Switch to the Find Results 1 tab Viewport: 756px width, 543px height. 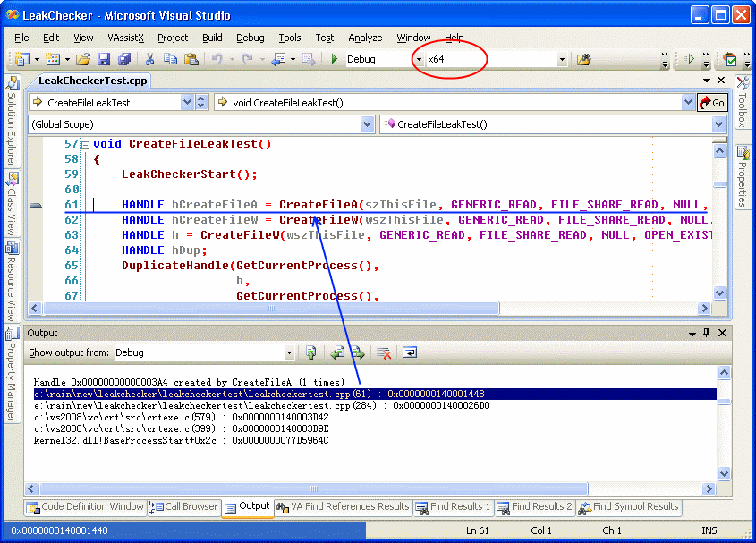tap(453, 506)
